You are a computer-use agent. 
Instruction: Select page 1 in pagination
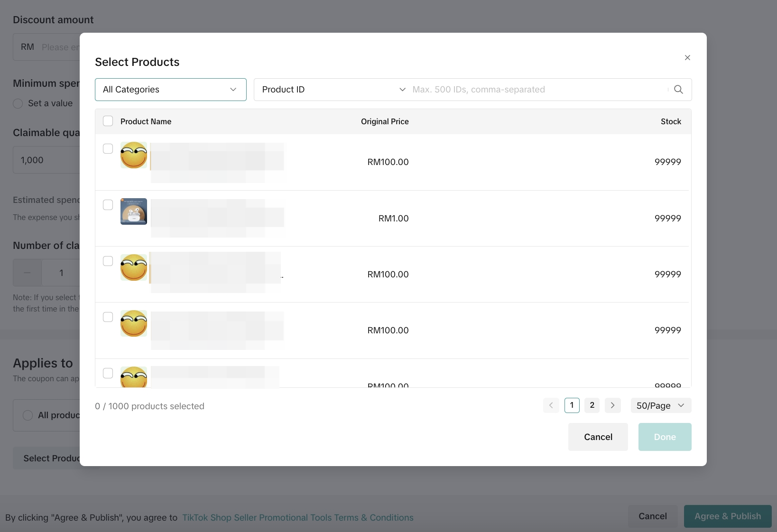click(572, 405)
